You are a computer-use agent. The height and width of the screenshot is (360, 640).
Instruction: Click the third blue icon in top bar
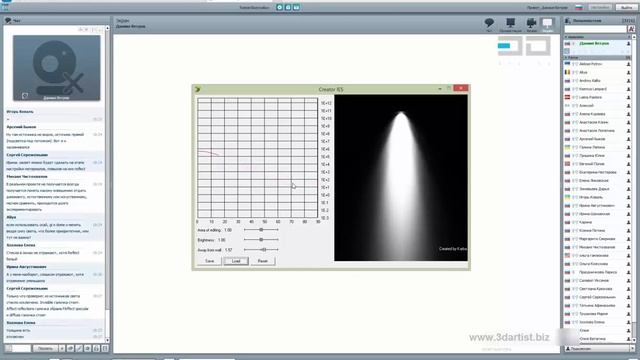(297, 7)
